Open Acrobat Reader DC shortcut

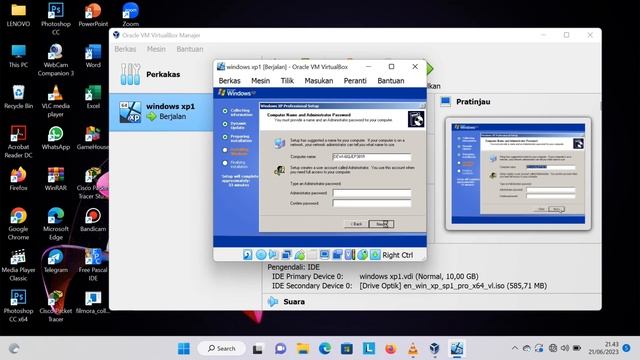point(18,142)
